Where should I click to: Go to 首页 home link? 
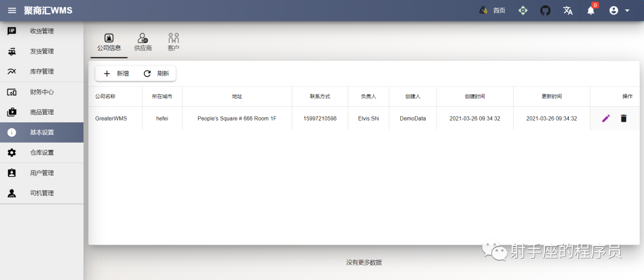500,11
